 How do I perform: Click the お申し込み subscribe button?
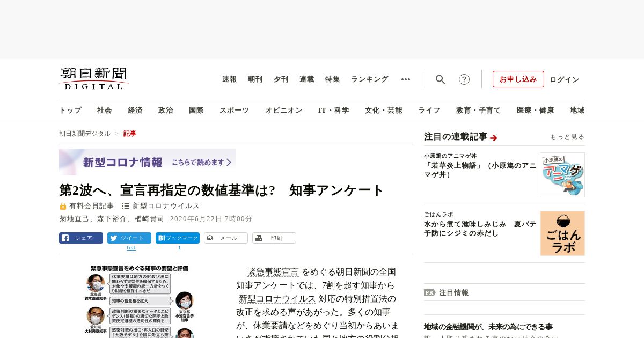(x=518, y=79)
